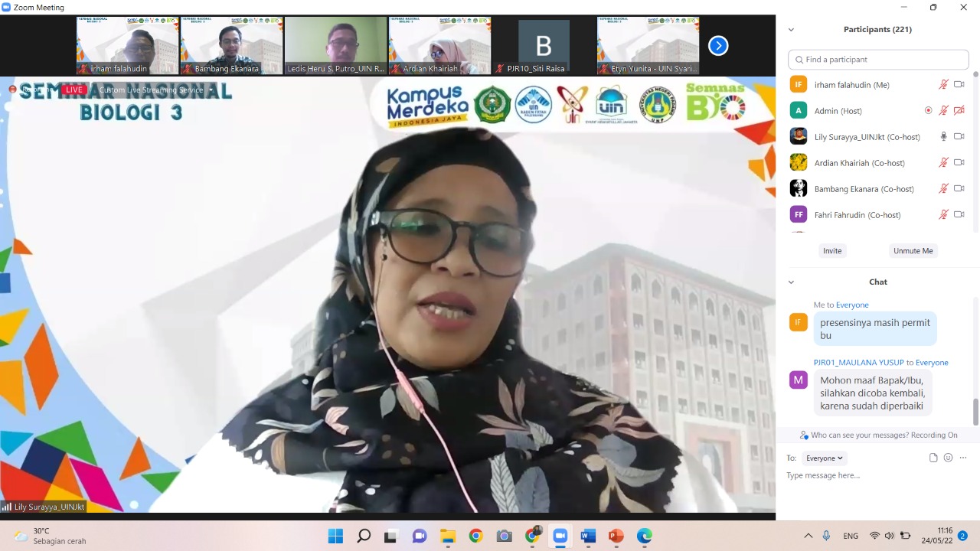
Task: Click the taskbar volume icon
Action: click(890, 536)
